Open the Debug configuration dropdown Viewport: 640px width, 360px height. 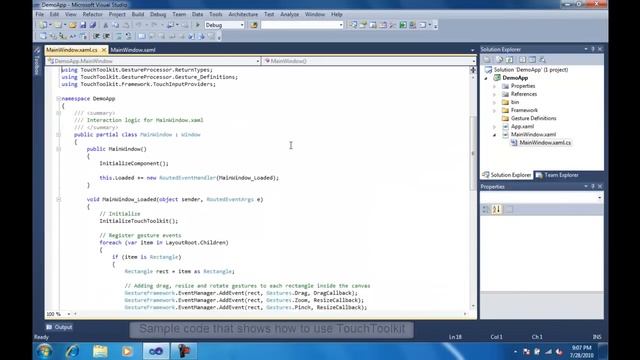pyautogui.click(x=242, y=25)
